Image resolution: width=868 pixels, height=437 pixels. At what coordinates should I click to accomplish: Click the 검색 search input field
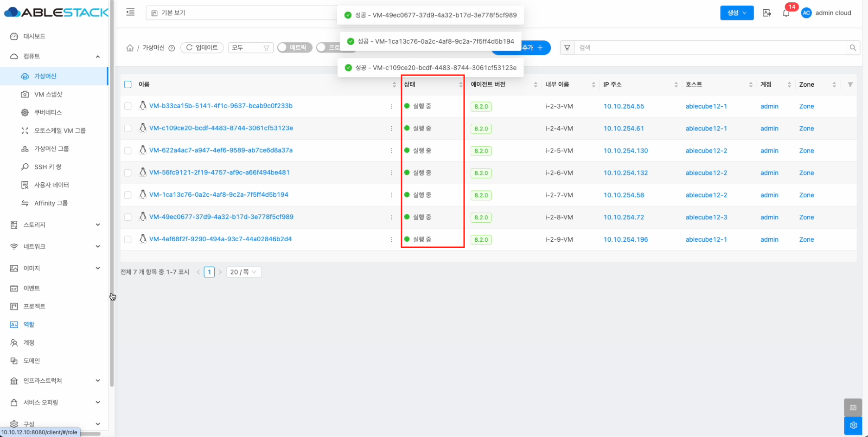pyautogui.click(x=709, y=48)
